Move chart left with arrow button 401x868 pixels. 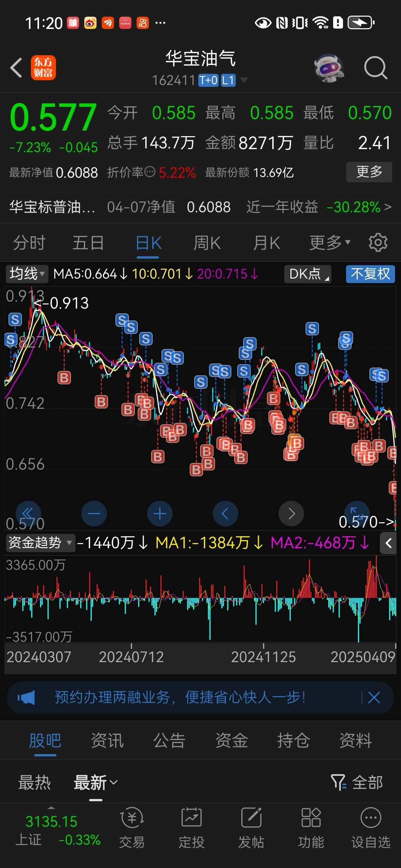pos(225,513)
